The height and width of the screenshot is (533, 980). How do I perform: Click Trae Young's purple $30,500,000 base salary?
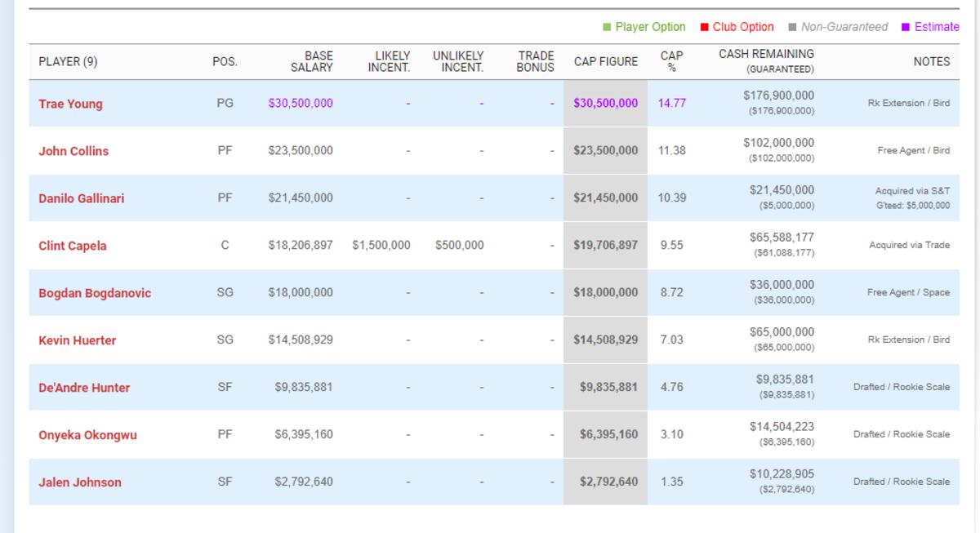[x=300, y=104]
